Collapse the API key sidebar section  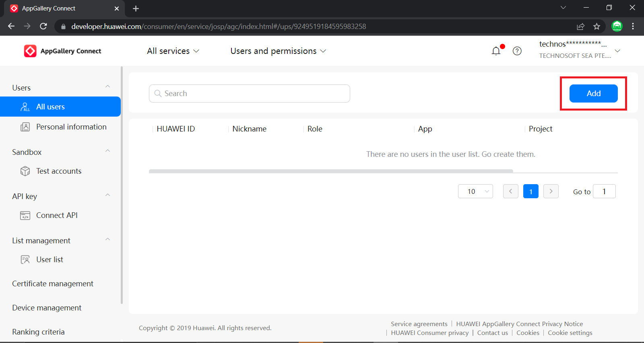(x=107, y=195)
